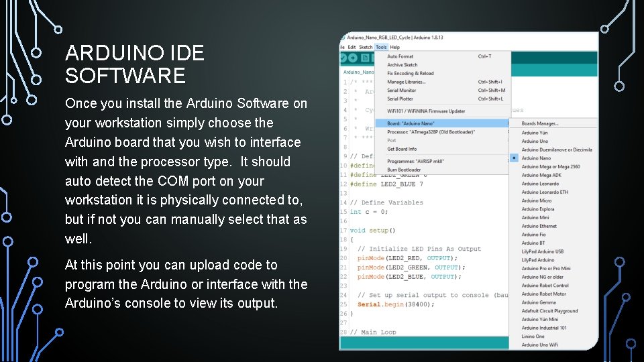
Task: Select Arduino Leonardo board
Action: [x=553, y=184]
